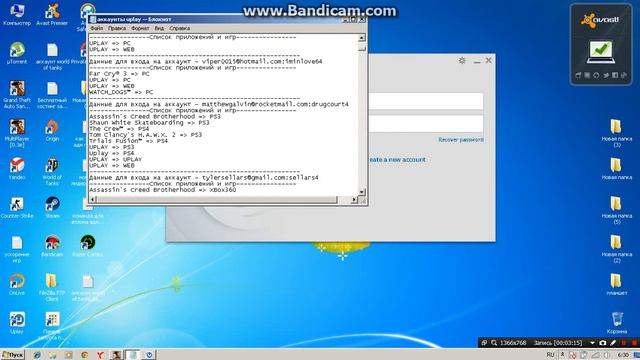The image size is (640, 360).
Task: Switch to Uplay taskbar button
Action: (149, 355)
